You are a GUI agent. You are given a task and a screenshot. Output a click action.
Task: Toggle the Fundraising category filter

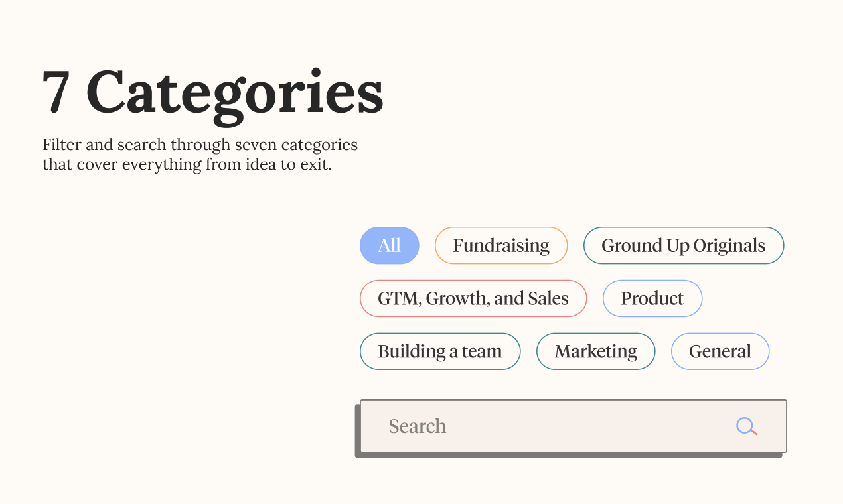(x=501, y=245)
